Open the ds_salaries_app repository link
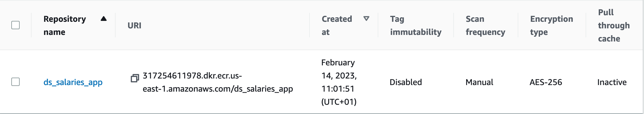 point(73,82)
